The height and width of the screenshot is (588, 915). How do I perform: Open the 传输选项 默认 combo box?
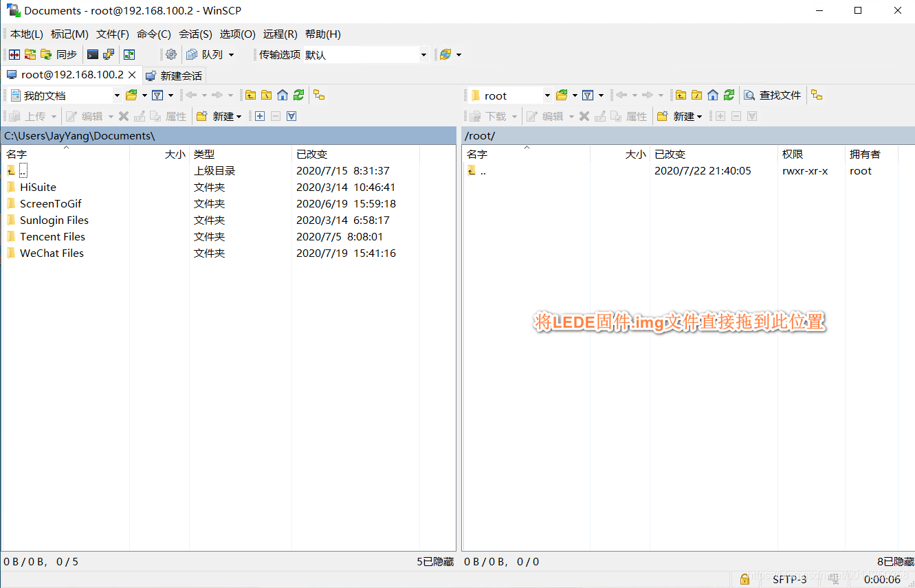[x=366, y=54]
